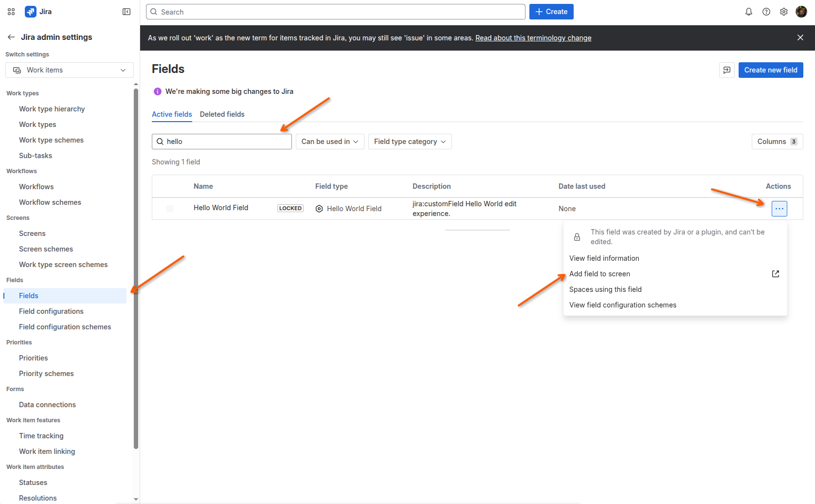
Task: Click the give feedback icon beside Create new field
Action: (727, 70)
